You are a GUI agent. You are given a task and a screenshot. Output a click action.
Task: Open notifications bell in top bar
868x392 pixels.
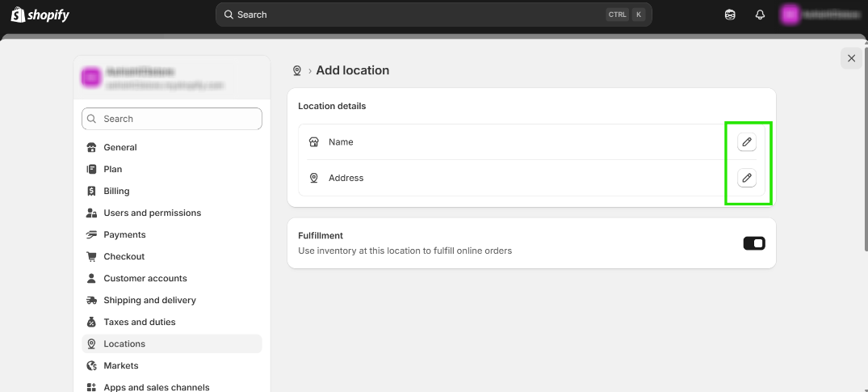[x=760, y=15]
